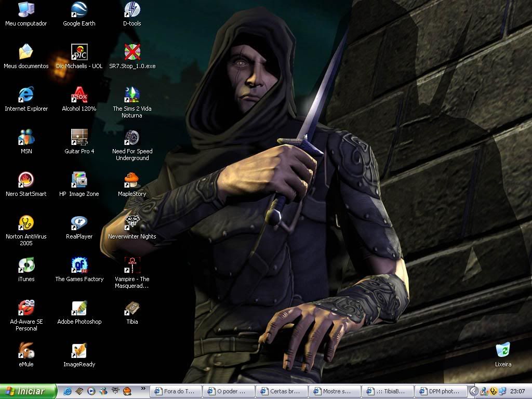The width and height of the screenshot is (532, 399).
Task: Switch to the "O poder ..." taskbar window
Action: [229, 392]
